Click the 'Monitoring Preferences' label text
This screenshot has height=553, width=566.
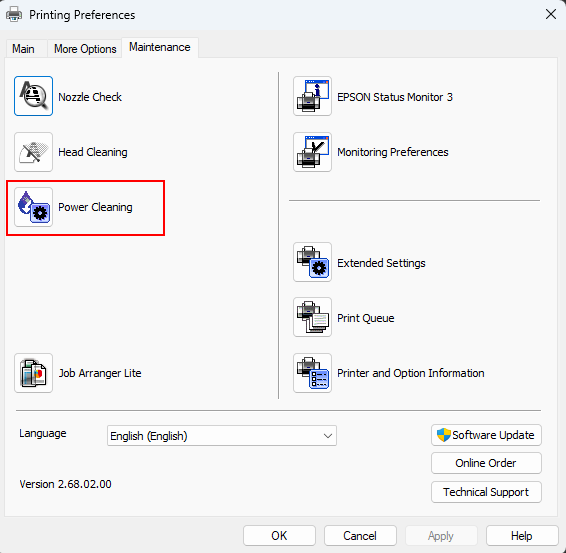tap(393, 152)
